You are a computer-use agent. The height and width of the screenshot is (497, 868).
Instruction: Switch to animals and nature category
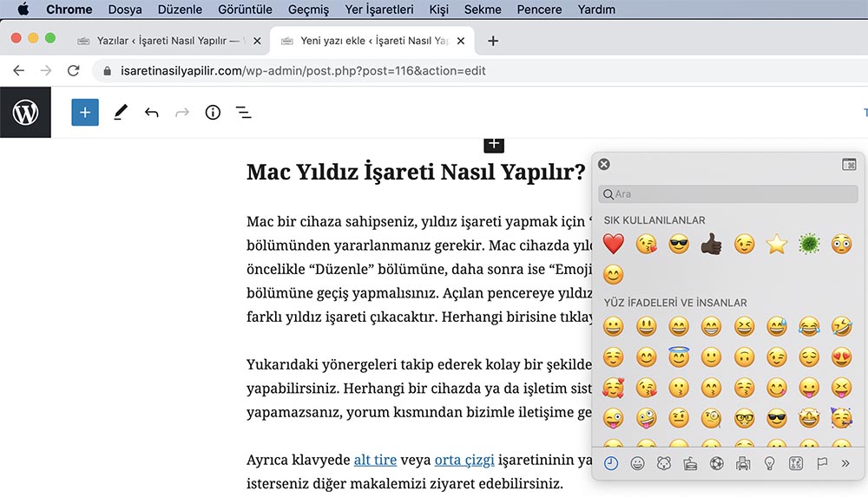pyautogui.click(x=664, y=463)
